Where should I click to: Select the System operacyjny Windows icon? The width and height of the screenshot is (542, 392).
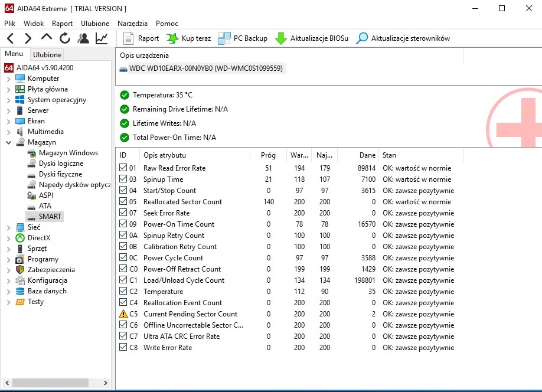point(20,100)
